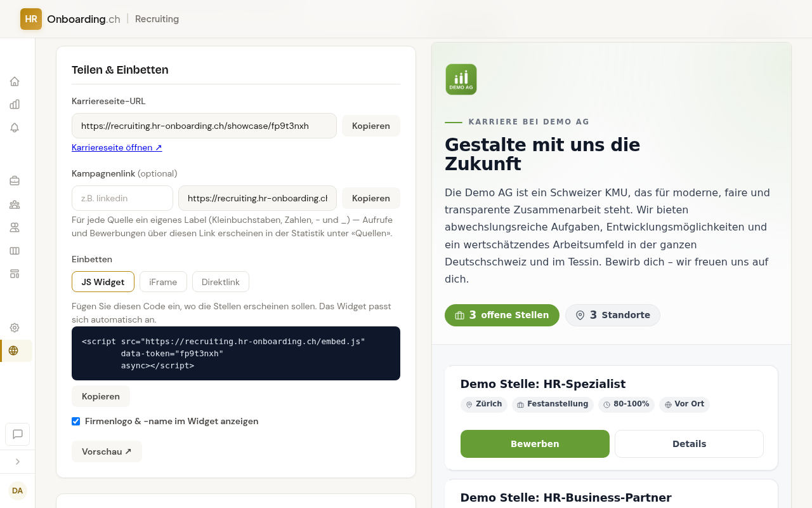Click the Demo Stelle: HR-Business-Partner title

566,497
